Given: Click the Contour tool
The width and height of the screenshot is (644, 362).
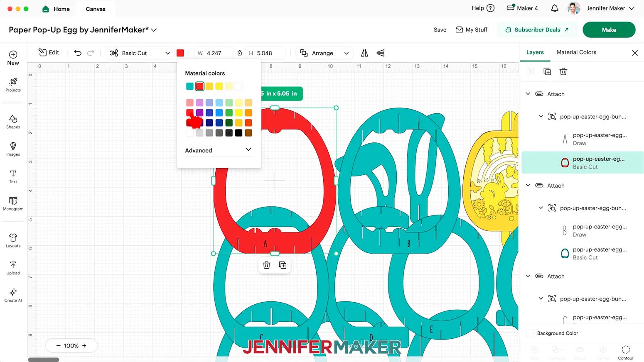Looking at the screenshot, I should pos(625,352).
